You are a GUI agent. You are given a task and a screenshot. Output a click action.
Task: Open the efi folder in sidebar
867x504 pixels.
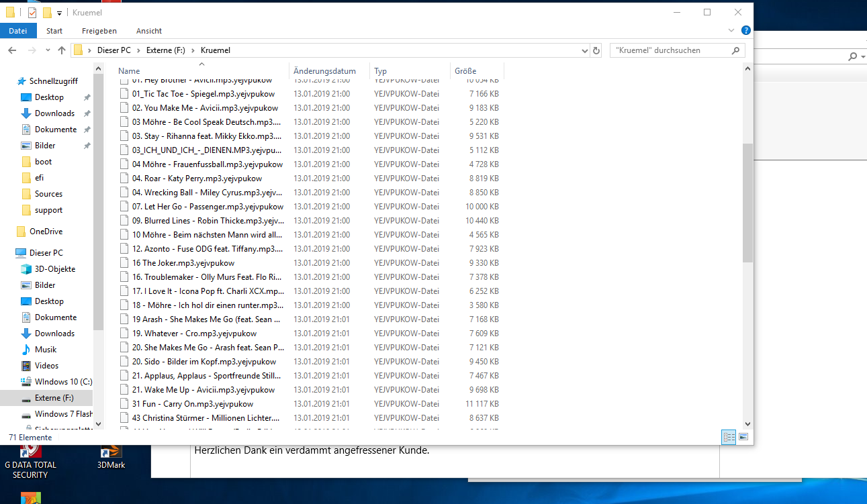(x=39, y=178)
